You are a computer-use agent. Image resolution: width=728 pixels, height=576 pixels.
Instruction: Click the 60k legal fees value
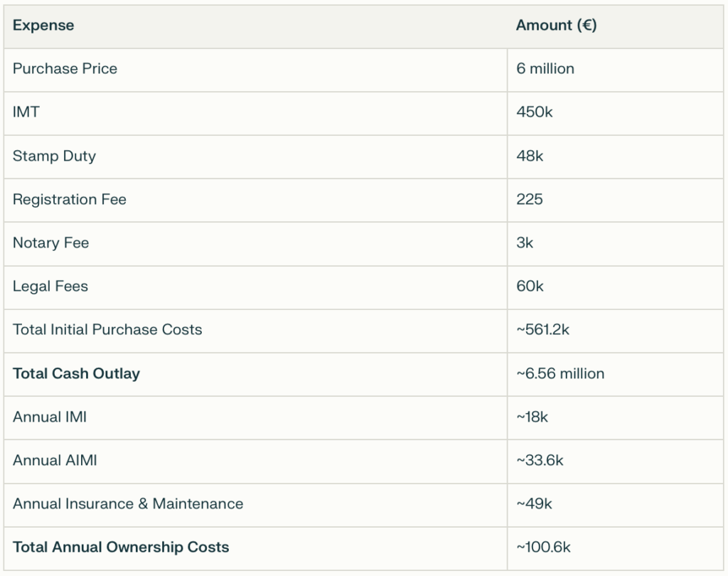(x=530, y=287)
